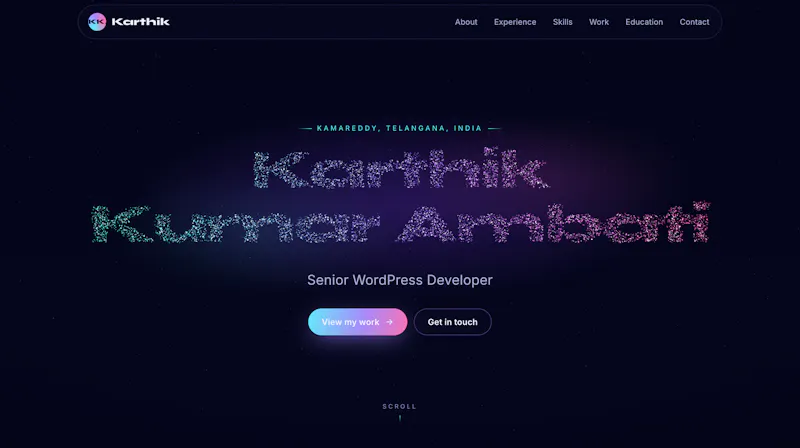The height and width of the screenshot is (448, 800).
Task: Click the View my work button
Action: click(358, 322)
